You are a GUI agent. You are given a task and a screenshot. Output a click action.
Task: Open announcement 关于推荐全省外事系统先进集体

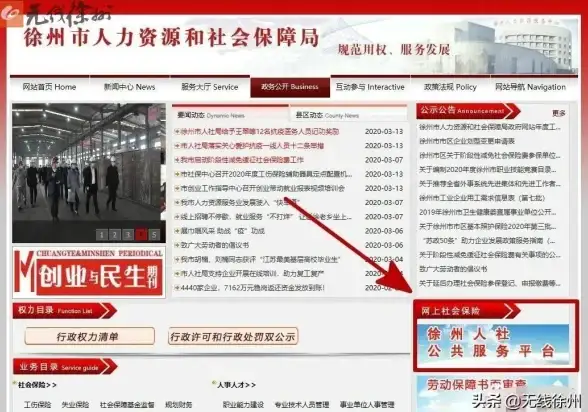tap(489, 184)
